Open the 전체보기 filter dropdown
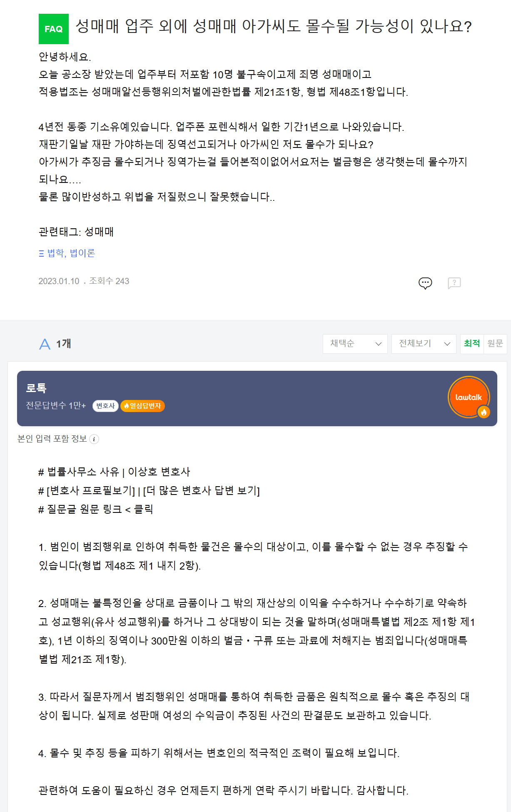Screen dimensions: 511x812 [x=424, y=344]
